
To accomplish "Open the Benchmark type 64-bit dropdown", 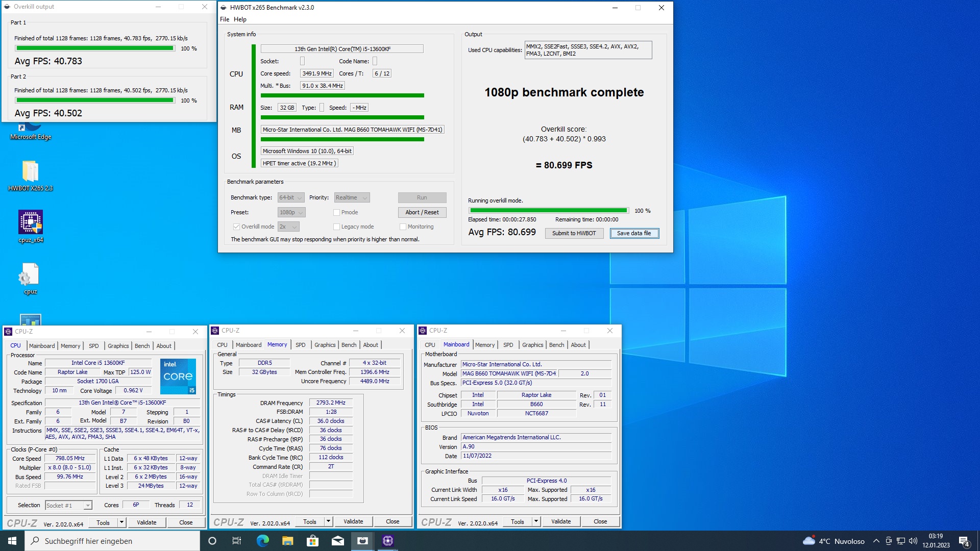I will pos(291,197).
